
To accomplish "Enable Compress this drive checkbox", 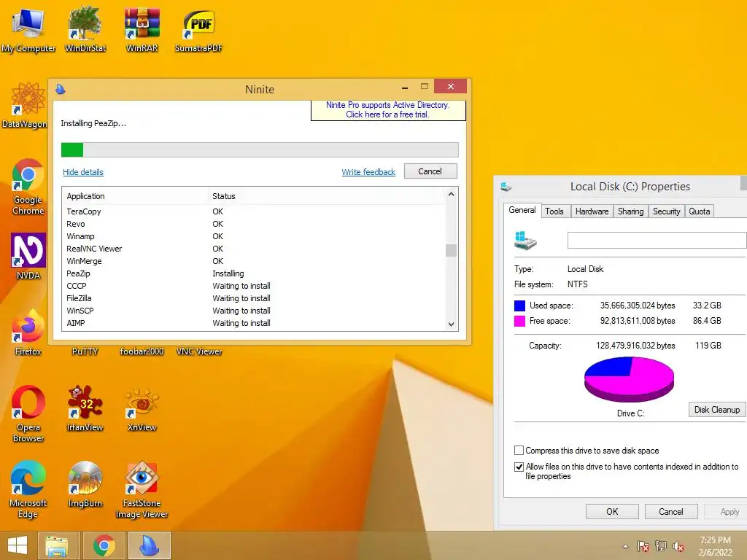I will tap(519, 451).
